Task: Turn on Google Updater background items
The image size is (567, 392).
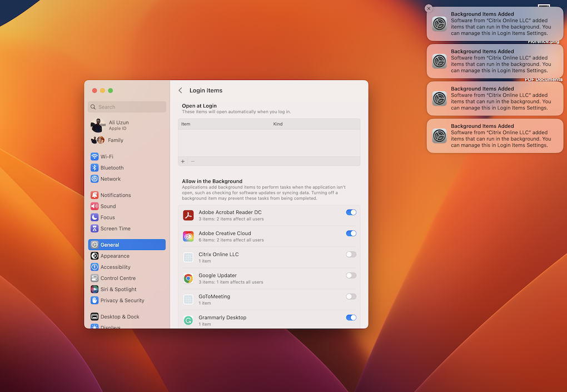Action: click(x=351, y=275)
